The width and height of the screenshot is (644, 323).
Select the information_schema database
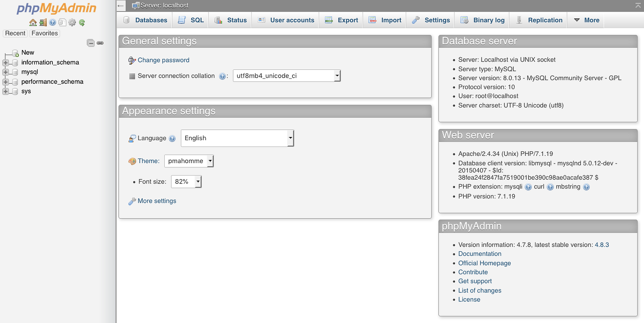point(50,62)
